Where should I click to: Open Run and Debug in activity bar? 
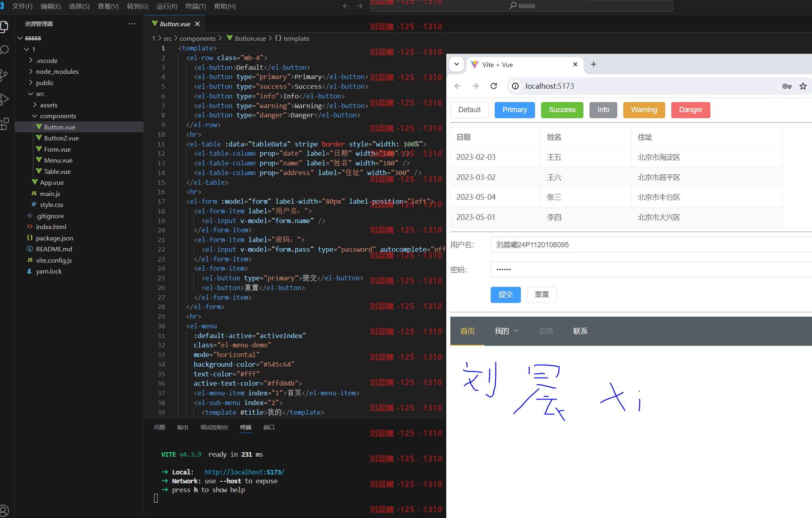point(4,99)
